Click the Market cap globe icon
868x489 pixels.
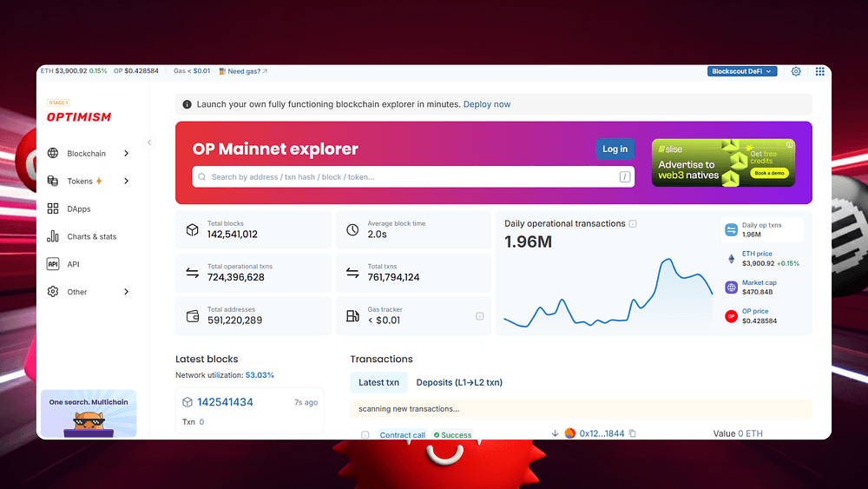click(x=731, y=287)
